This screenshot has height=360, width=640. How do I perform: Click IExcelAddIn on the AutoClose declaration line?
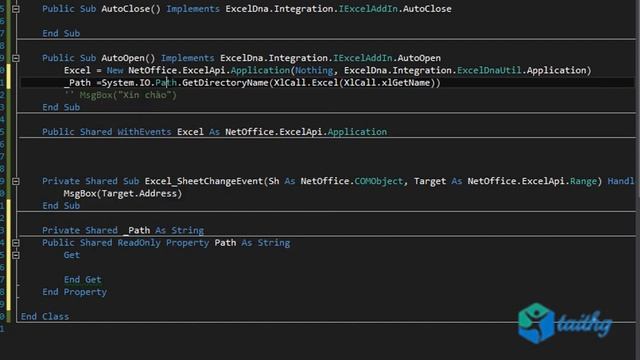(368, 9)
